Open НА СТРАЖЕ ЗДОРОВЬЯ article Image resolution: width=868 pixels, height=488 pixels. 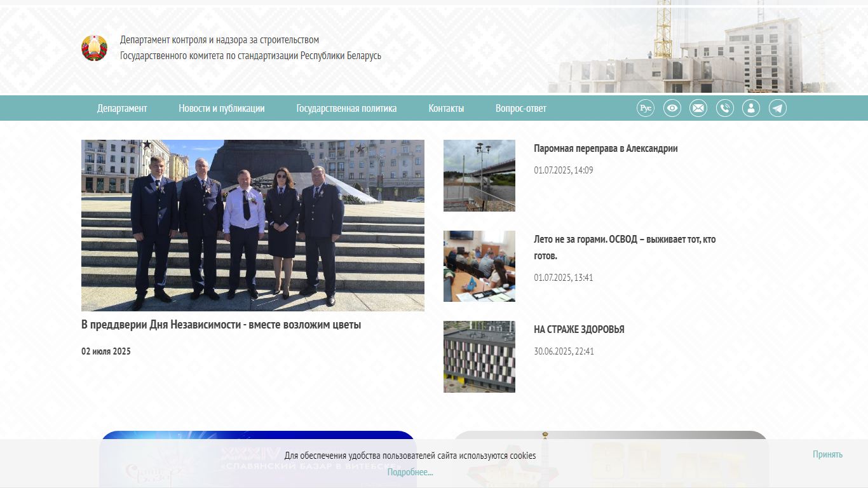click(579, 330)
